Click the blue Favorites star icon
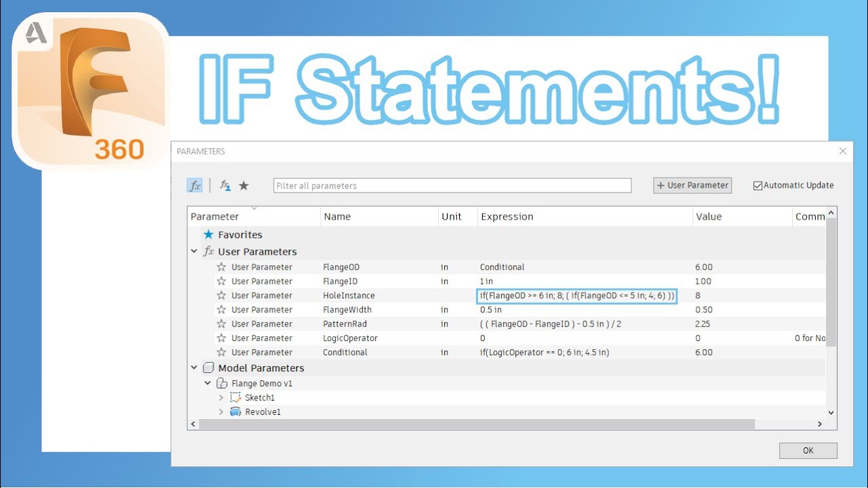This screenshot has width=868, height=488. click(x=209, y=235)
